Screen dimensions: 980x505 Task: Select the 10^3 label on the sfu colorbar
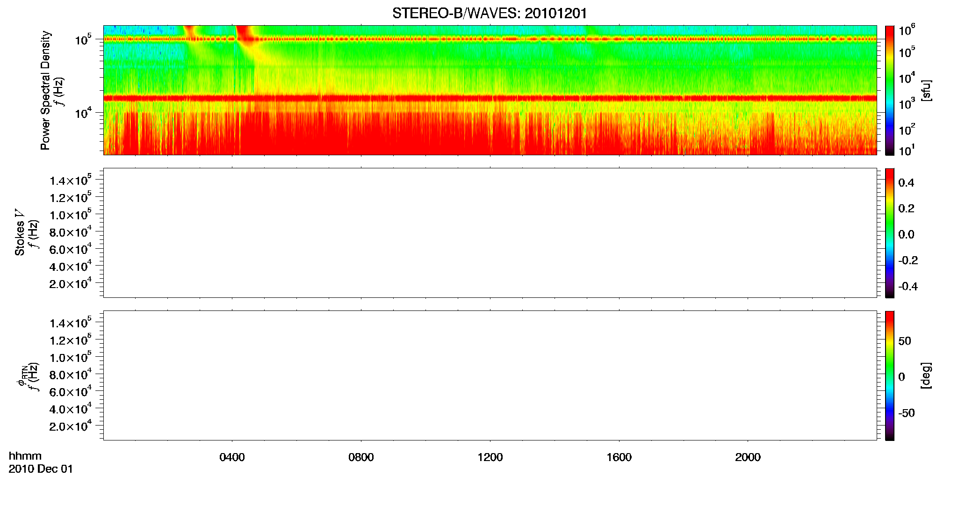pos(907,104)
